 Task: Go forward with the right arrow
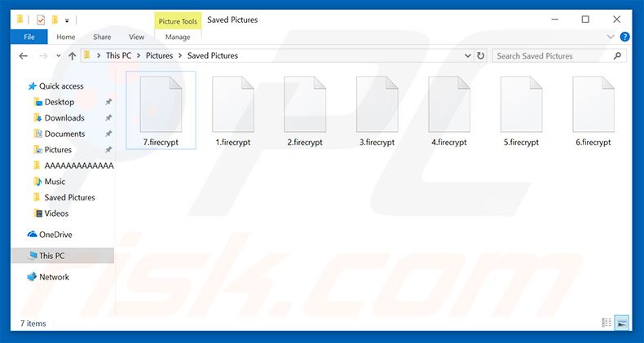43,55
